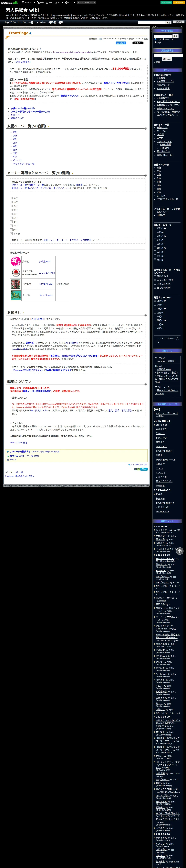
Task: Expand sidebar さ行(15) under 簡易まとめページ
Action: click(155, 308)
